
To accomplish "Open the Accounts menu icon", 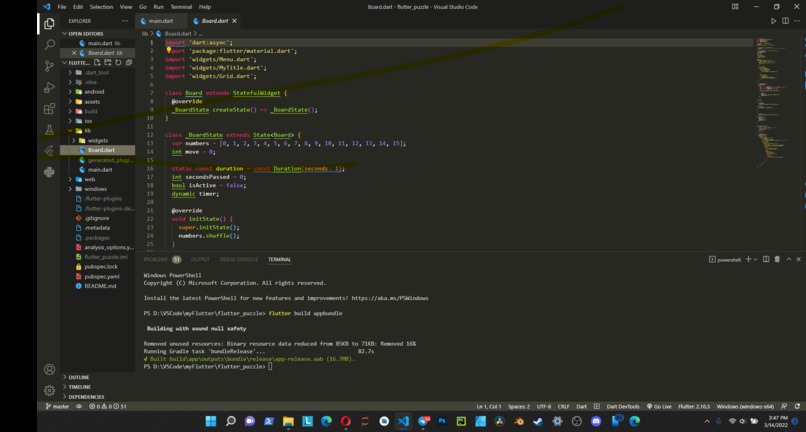I will 49,369.
